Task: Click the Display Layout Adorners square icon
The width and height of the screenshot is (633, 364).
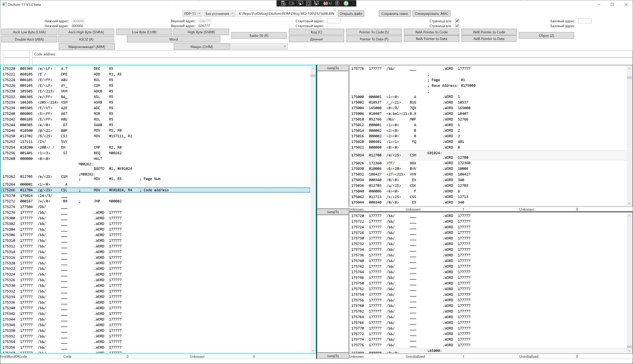Action: click(x=309, y=3)
